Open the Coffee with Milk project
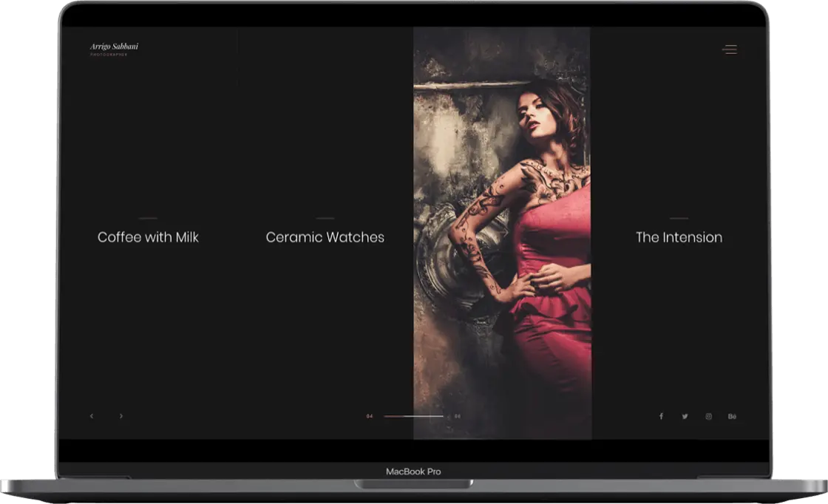The width and height of the screenshot is (828, 504). [x=148, y=237]
